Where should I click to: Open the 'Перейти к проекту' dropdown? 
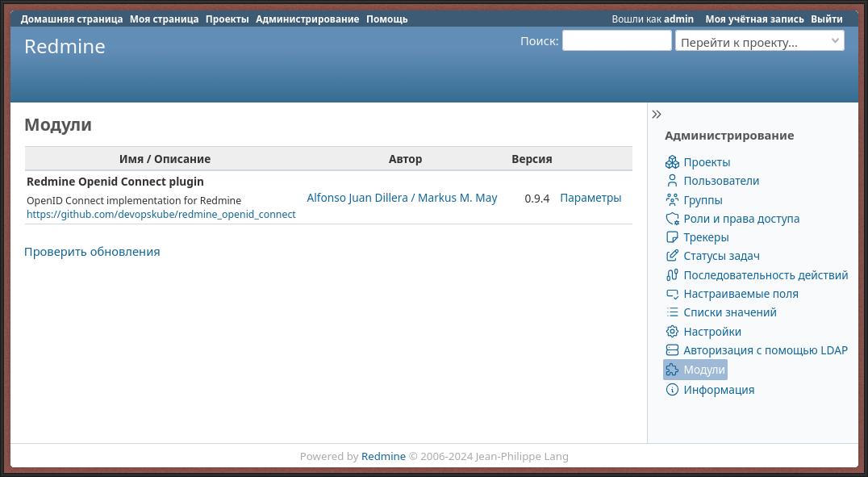[759, 41]
